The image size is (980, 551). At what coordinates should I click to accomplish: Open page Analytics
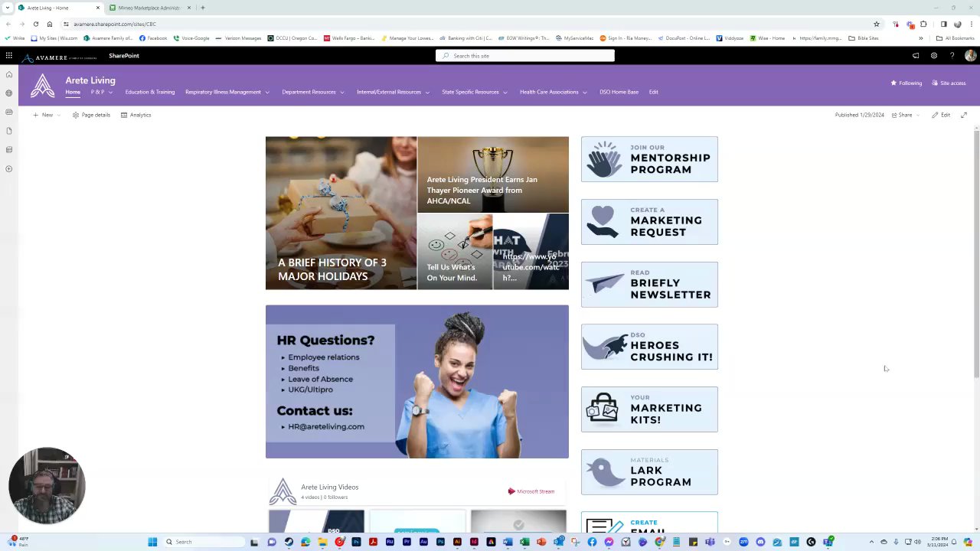(x=136, y=115)
